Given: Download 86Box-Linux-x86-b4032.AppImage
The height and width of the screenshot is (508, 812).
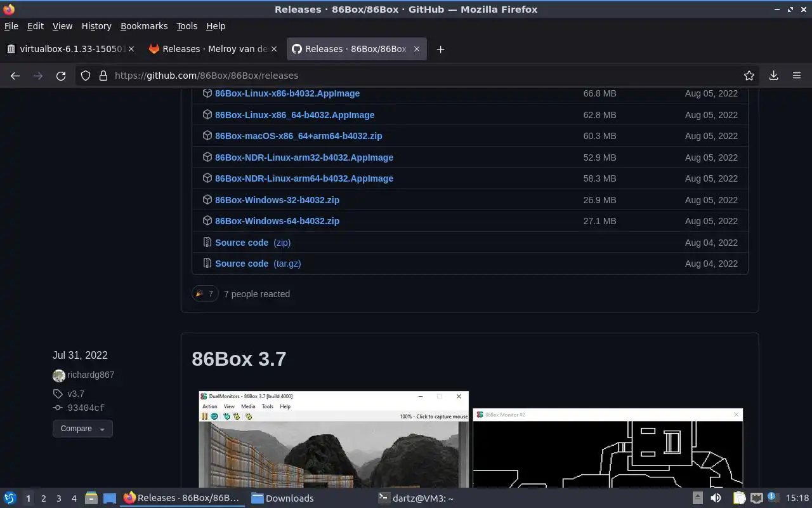Looking at the screenshot, I should (x=287, y=93).
